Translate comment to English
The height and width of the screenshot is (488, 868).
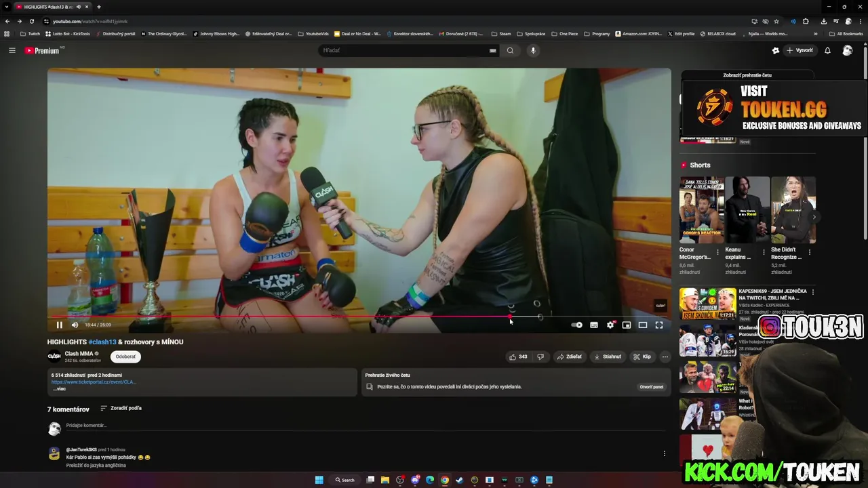(x=96, y=466)
